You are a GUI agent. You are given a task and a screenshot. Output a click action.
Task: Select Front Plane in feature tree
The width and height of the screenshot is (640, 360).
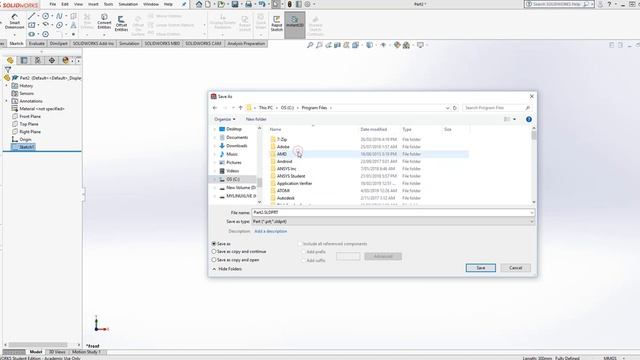point(30,116)
